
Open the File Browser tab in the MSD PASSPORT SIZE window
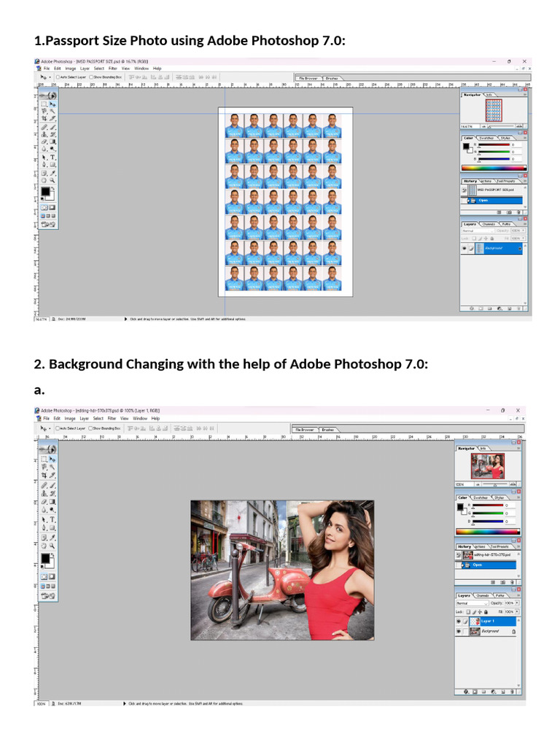pos(308,78)
